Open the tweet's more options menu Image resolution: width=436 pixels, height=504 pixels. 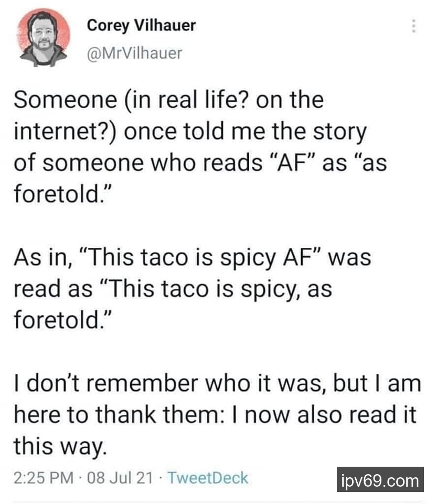(x=414, y=26)
